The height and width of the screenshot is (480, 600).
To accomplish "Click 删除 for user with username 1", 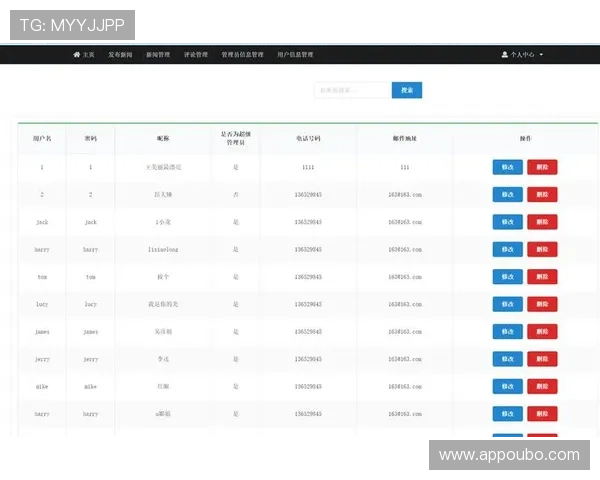I will coord(542,167).
